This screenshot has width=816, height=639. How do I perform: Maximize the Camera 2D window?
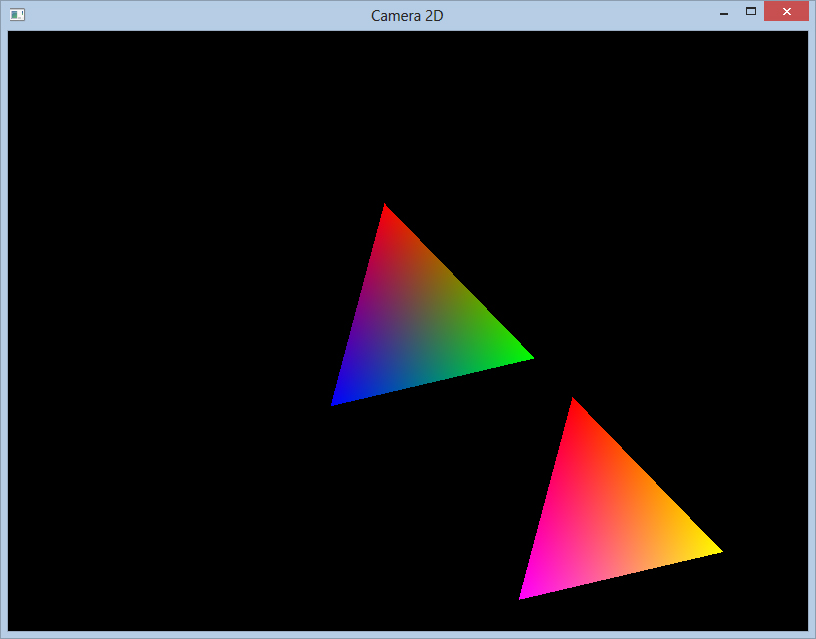tap(750, 11)
